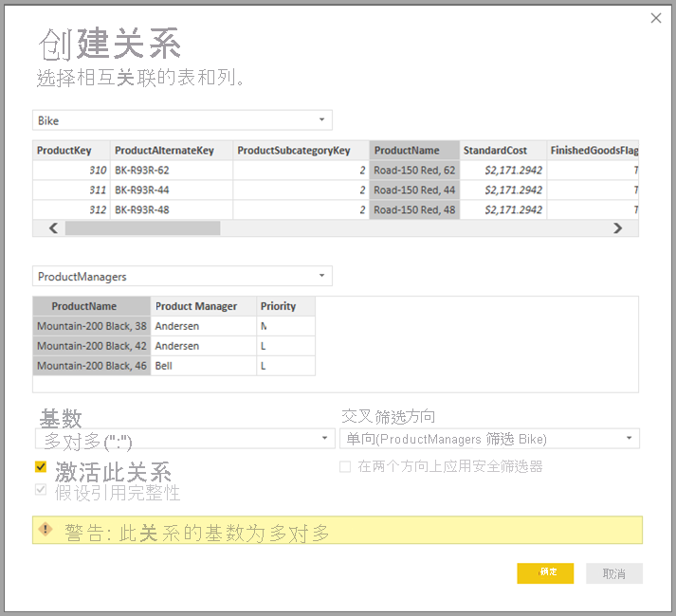676x616 pixels.
Task: Toggle the 假设引用完整性 checkbox
Action: (41, 490)
